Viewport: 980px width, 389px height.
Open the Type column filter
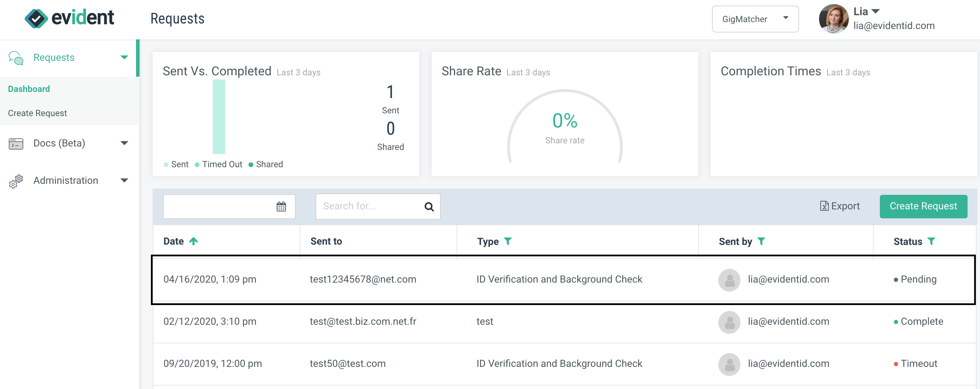click(x=509, y=241)
